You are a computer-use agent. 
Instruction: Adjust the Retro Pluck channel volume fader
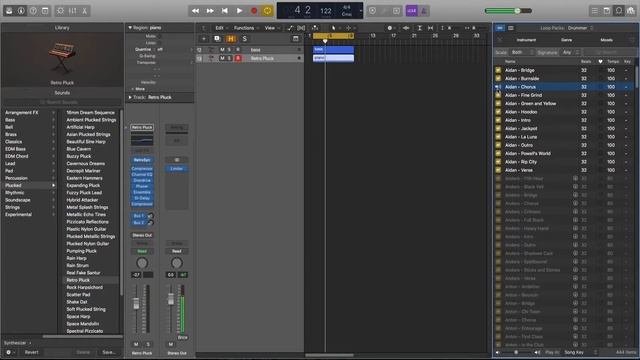pos(136,304)
